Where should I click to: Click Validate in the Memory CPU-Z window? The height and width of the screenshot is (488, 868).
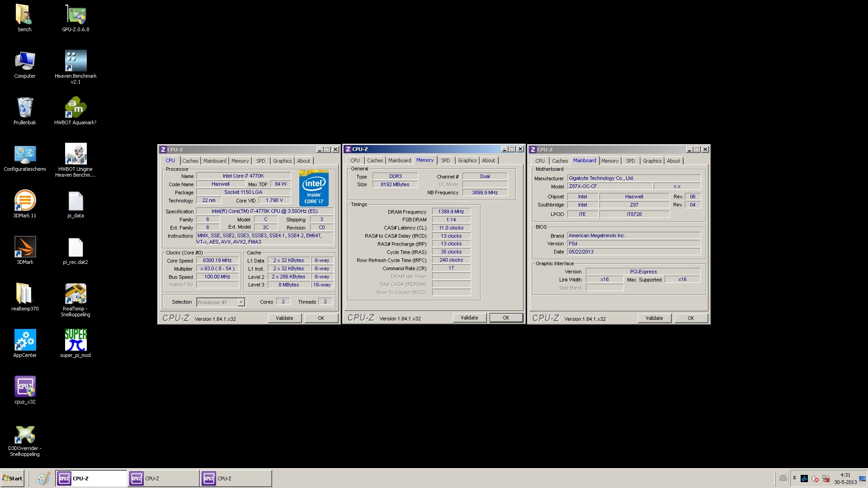pos(469,318)
